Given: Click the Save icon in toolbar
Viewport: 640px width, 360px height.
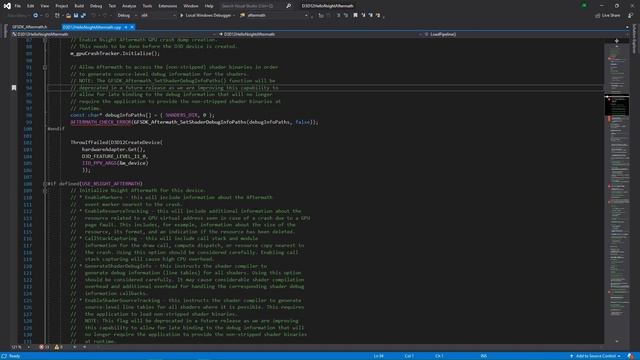Looking at the screenshot, I should coord(76,16).
